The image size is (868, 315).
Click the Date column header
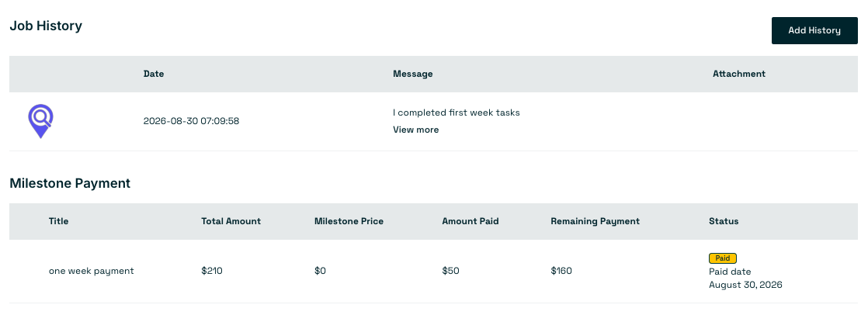[x=154, y=74]
